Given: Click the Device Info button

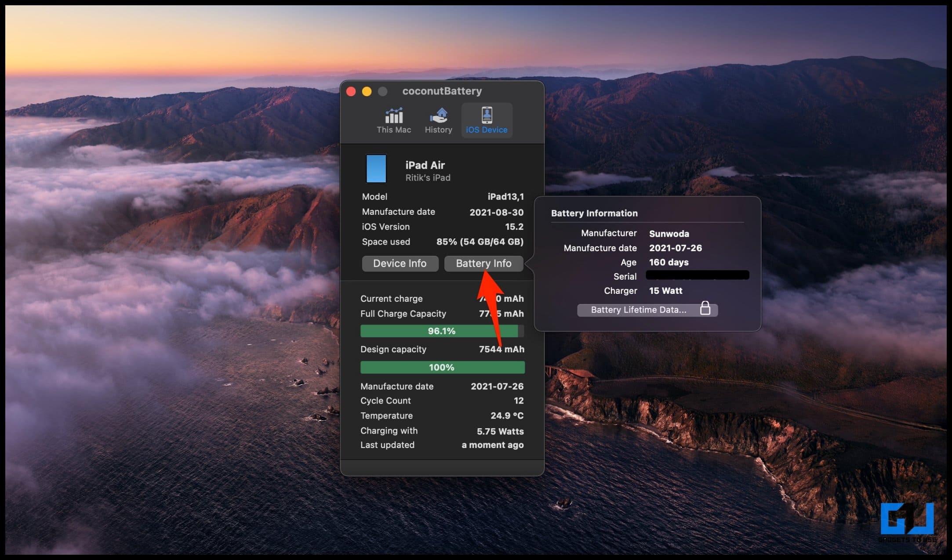Looking at the screenshot, I should [x=400, y=264].
